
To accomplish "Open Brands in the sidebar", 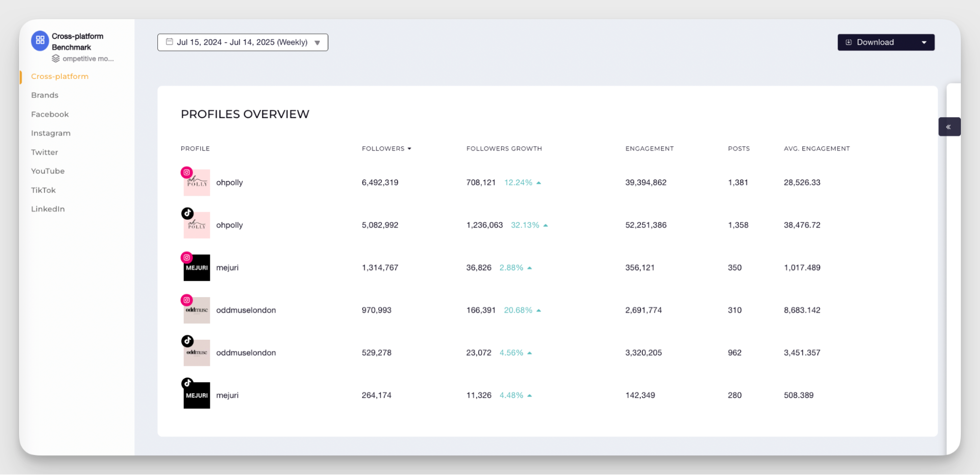I will [45, 95].
